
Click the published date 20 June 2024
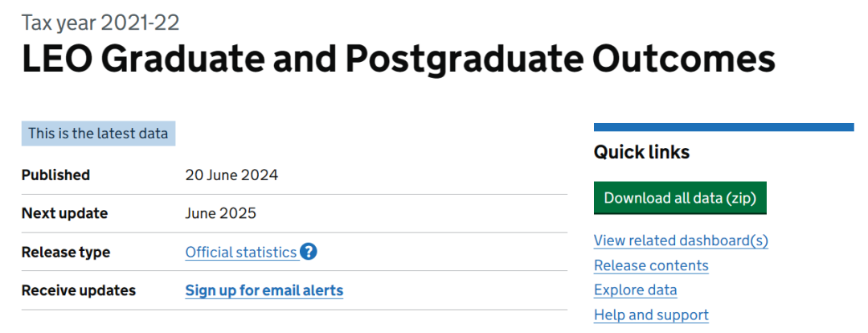231,175
